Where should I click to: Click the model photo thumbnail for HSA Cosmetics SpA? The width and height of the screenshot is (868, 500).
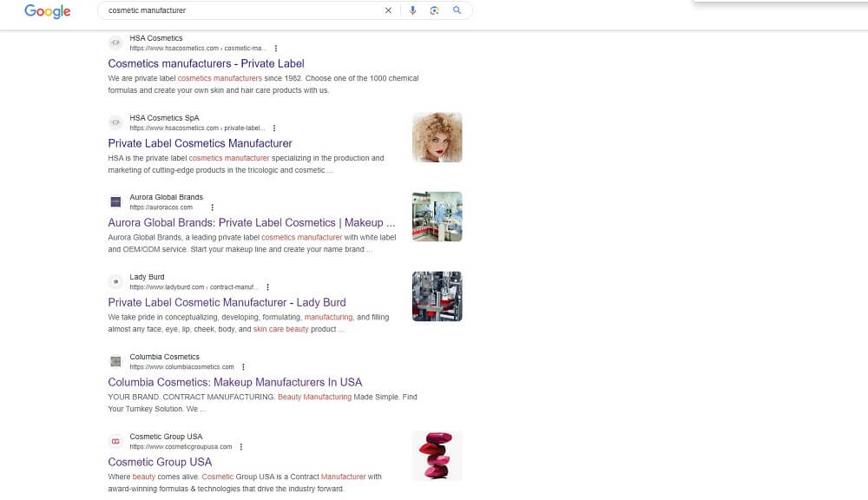[437, 136]
